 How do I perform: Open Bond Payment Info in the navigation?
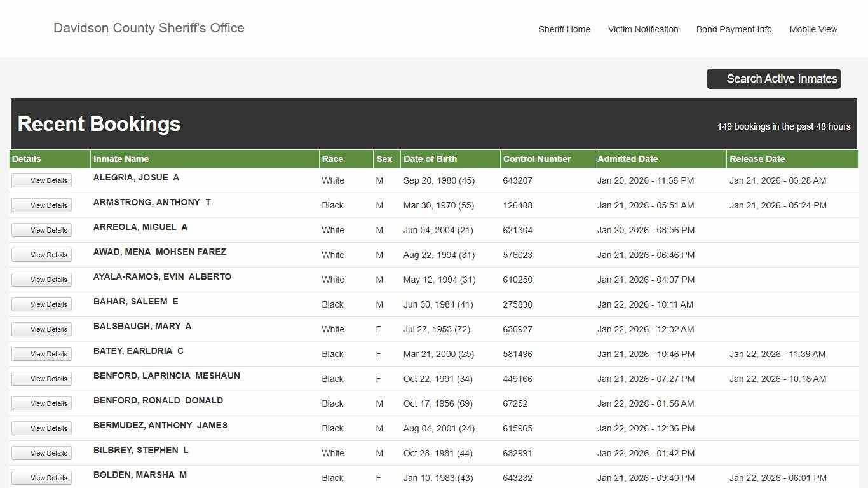coord(733,29)
